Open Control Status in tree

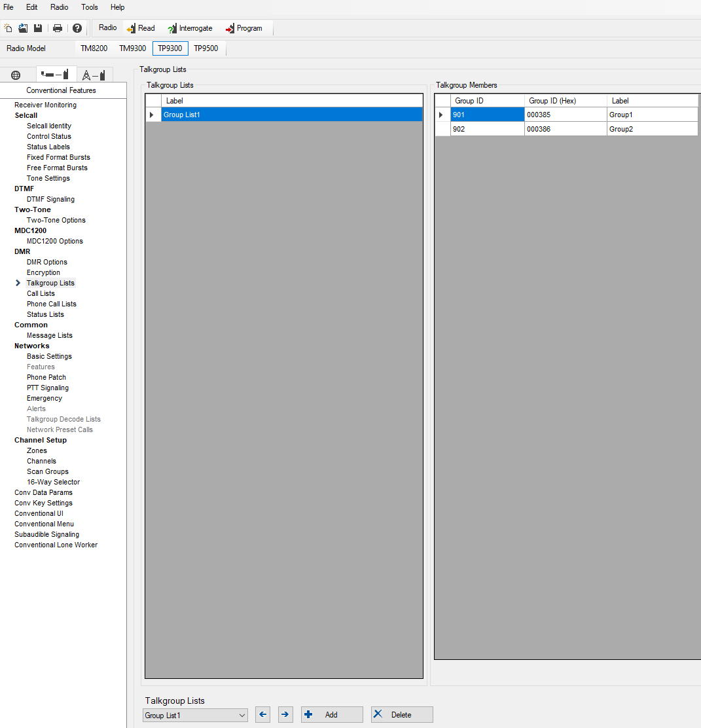click(48, 136)
